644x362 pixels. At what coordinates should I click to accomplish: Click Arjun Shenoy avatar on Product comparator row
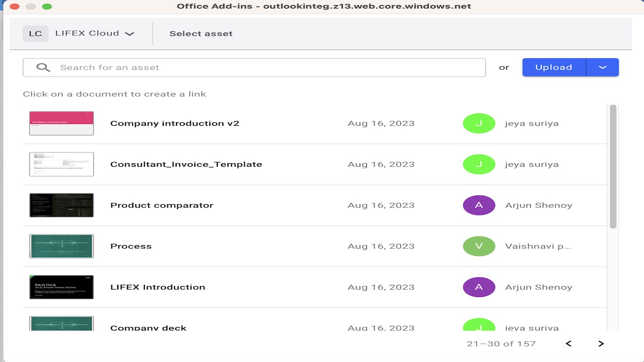pyautogui.click(x=479, y=206)
